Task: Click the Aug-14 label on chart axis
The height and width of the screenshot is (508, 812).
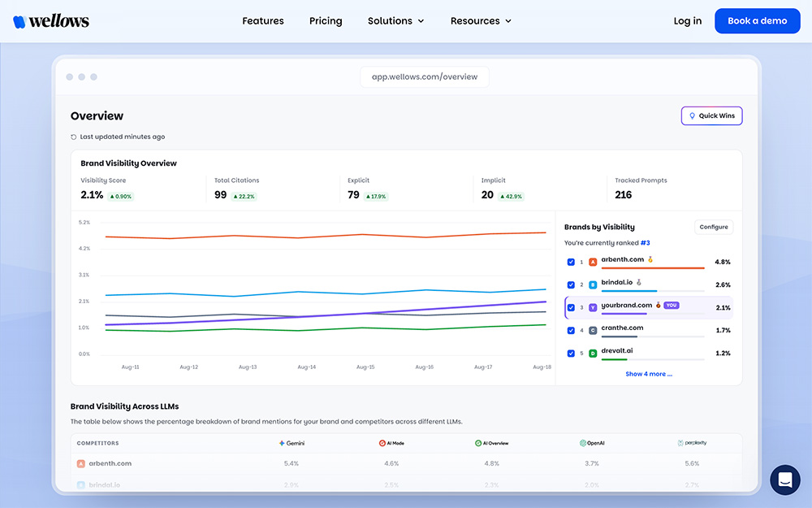Action: click(x=307, y=367)
